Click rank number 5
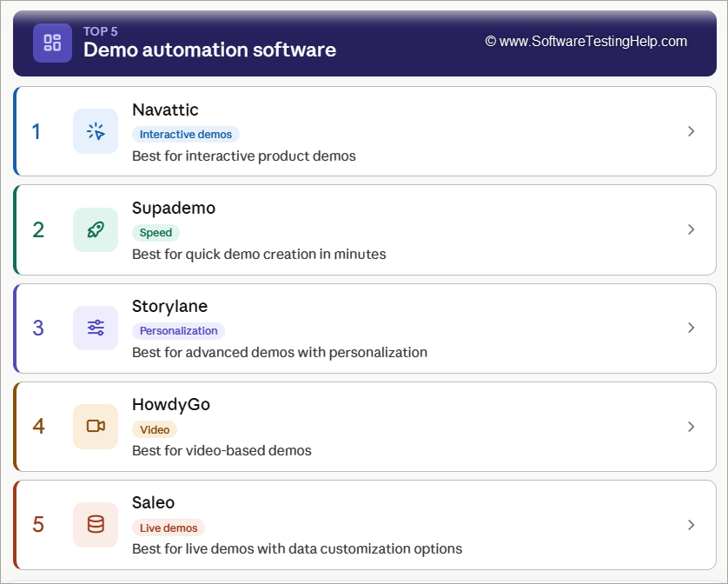The width and height of the screenshot is (728, 584). click(38, 525)
